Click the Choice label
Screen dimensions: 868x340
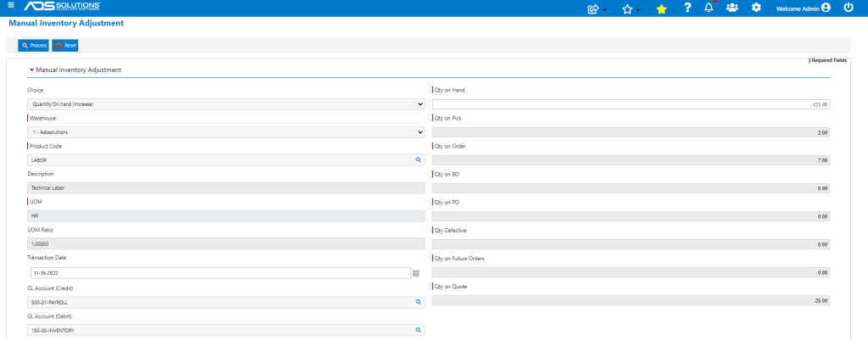click(36, 90)
